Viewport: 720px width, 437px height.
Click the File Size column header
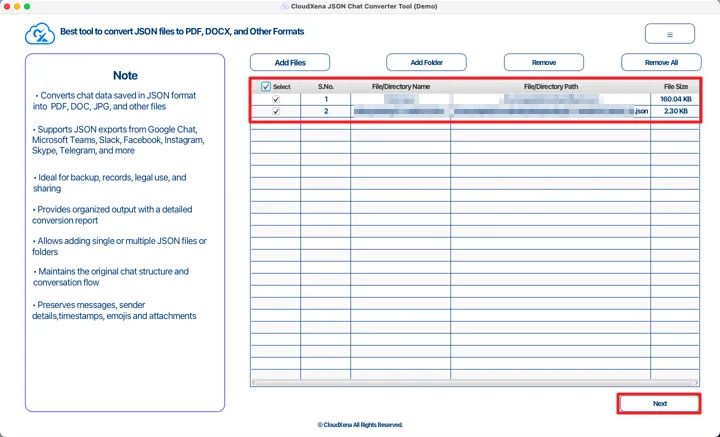(x=675, y=87)
